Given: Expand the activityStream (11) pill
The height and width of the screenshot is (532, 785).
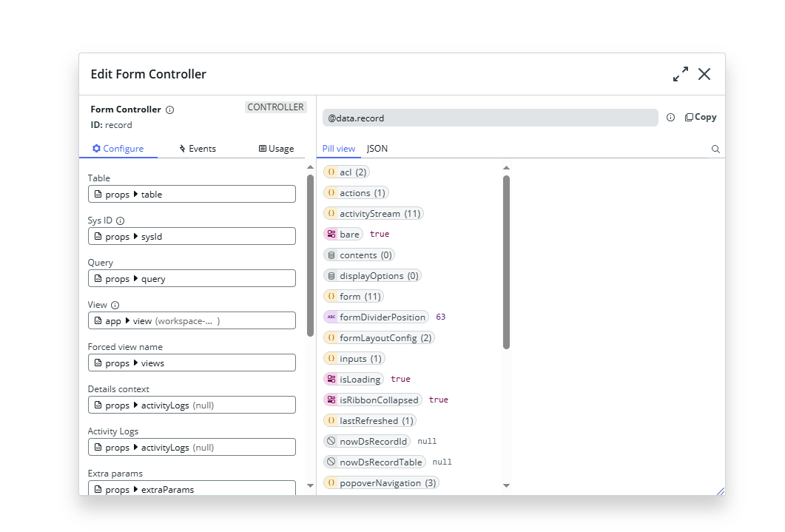Looking at the screenshot, I should 374,214.
